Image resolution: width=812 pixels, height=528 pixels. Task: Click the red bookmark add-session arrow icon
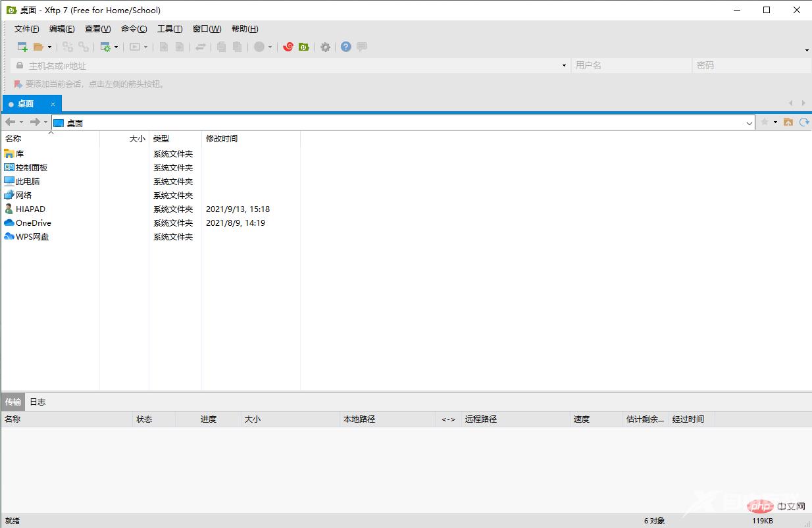18,84
